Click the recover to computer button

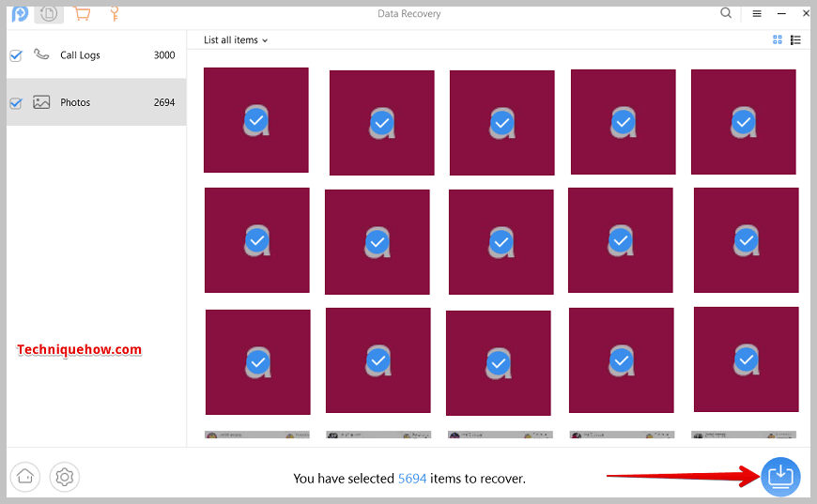tap(780, 477)
